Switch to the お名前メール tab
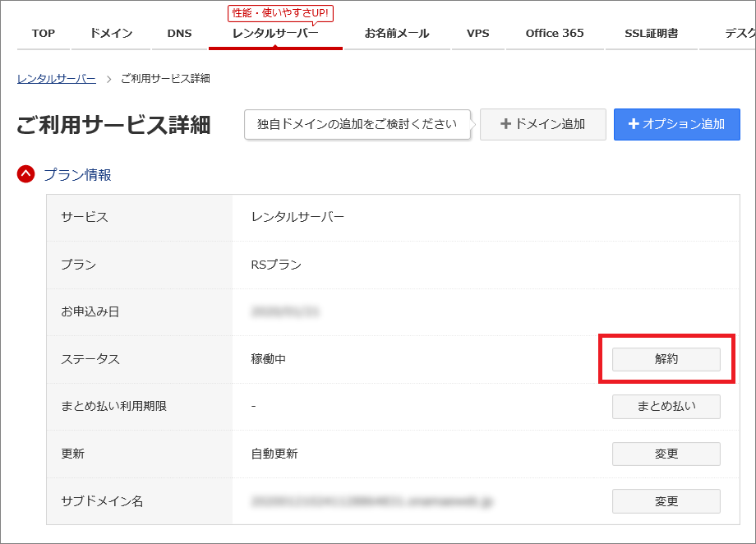This screenshot has width=756, height=544. 399,33
